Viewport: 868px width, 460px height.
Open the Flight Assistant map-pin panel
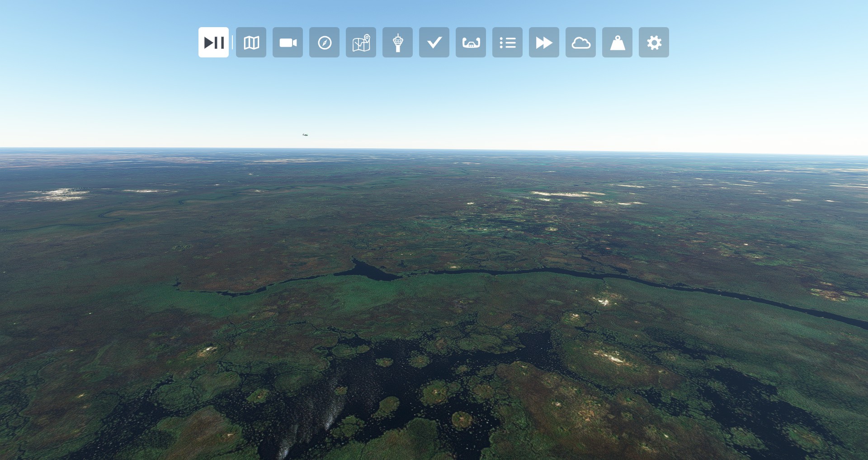point(361,43)
